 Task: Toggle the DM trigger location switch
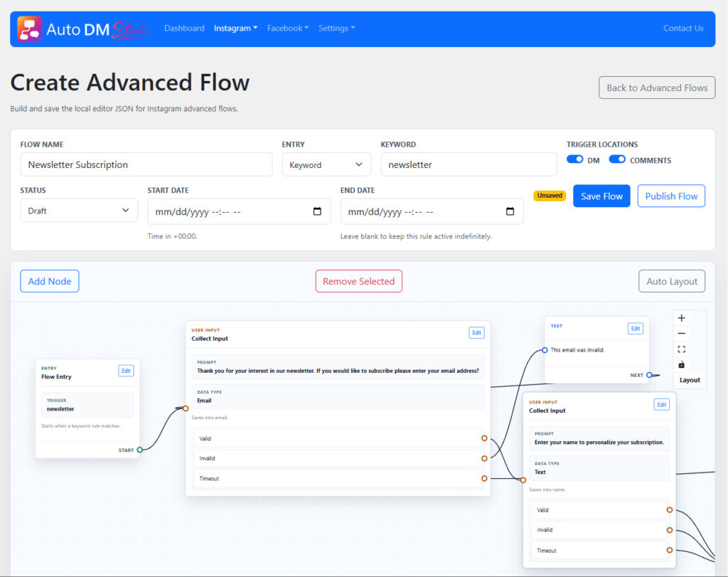(x=574, y=159)
